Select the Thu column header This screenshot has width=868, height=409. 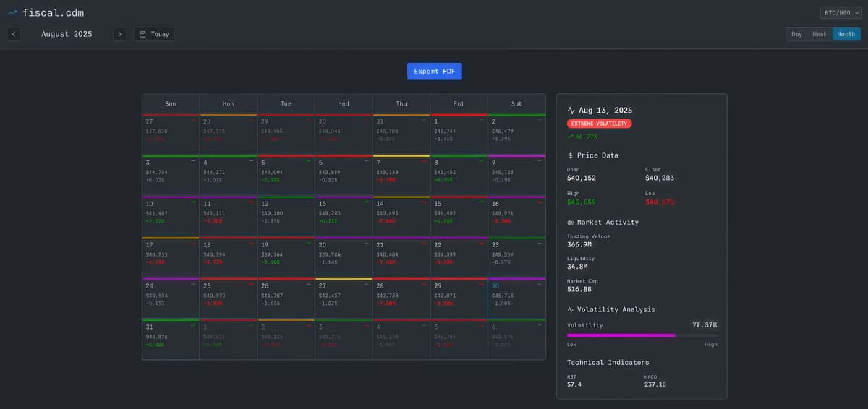[x=401, y=103]
